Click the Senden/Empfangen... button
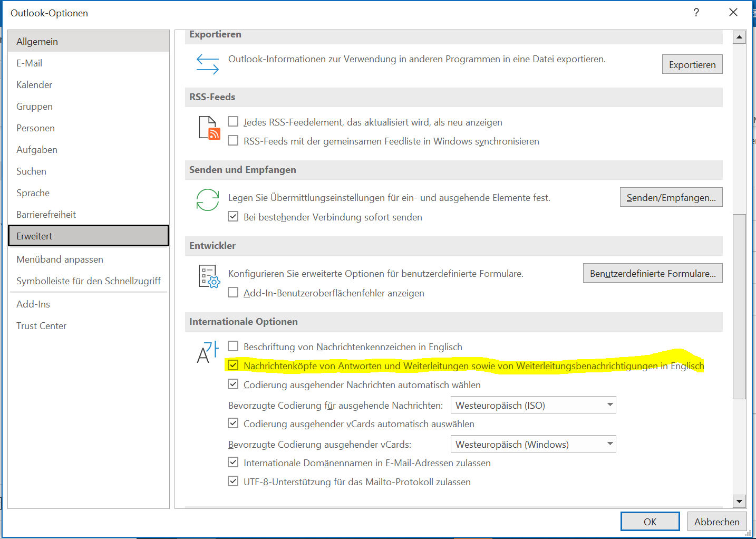The height and width of the screenshot is (539, 756). pos(671,197)
